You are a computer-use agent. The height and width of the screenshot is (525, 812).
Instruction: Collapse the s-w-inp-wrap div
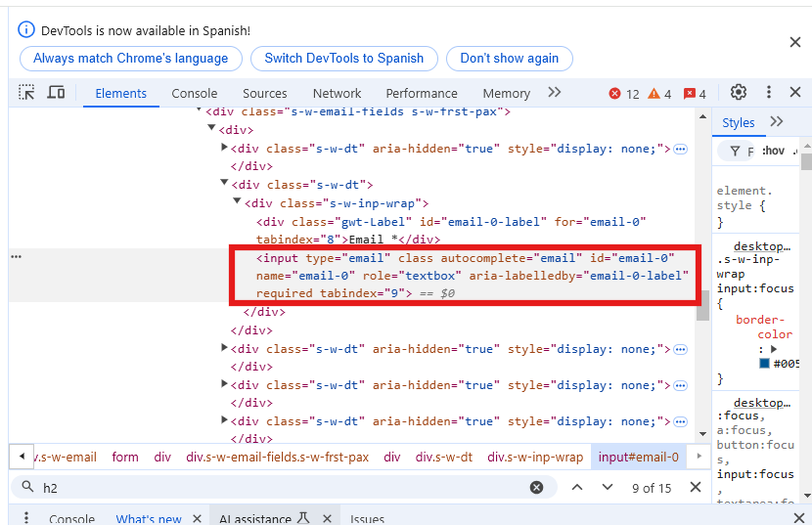coord(237,200)
